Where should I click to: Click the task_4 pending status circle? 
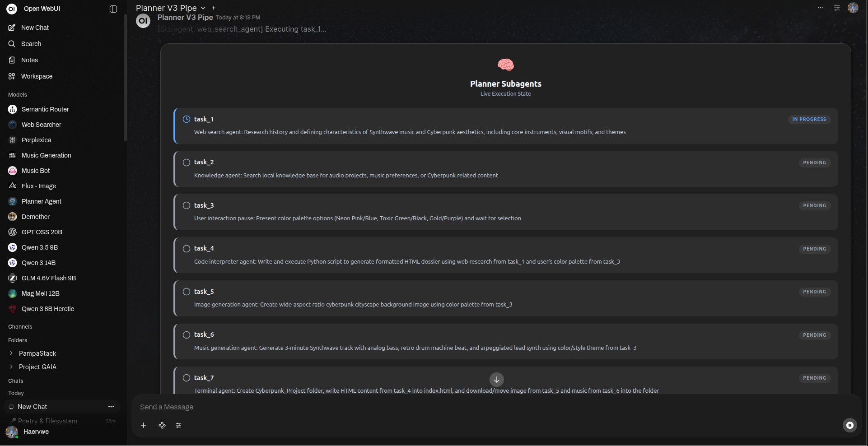tap(186, 249)
